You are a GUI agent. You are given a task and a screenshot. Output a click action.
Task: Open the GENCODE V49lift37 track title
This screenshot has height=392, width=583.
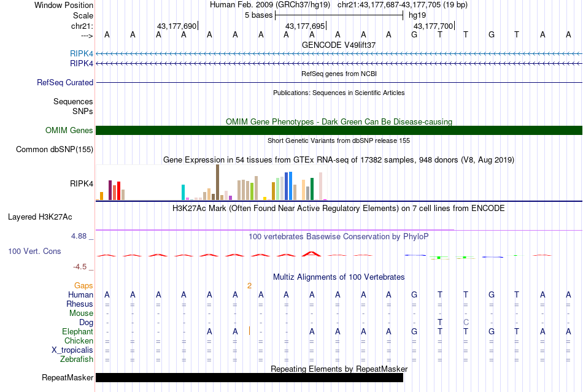click(339, 45)
